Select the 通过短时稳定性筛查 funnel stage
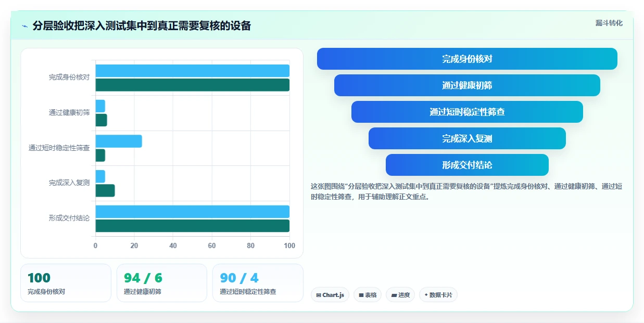 [467, 112]
